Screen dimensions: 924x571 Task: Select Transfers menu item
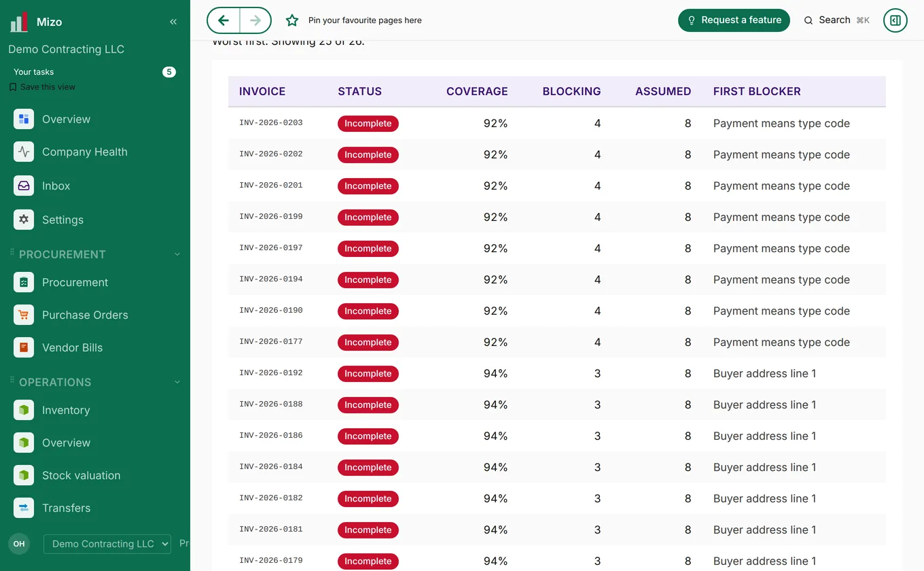point(67,508)
